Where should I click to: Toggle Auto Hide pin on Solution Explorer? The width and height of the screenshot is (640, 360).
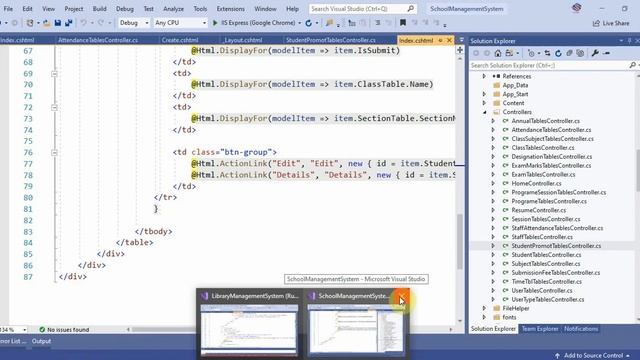[629, 41]
